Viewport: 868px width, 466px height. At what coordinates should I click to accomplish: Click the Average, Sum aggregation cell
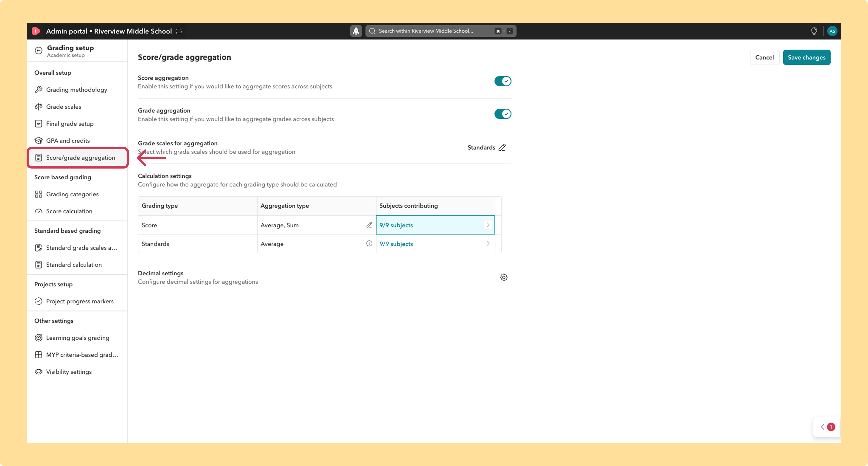point(316,225)
